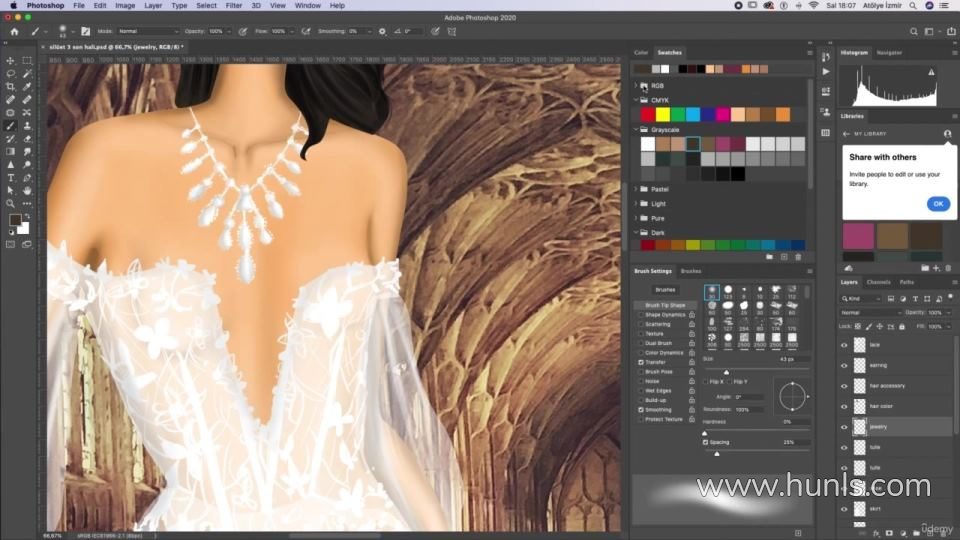The image size is (960, 540).
Task: Select the Horizontal Type tool
Action: coord(11,177)
